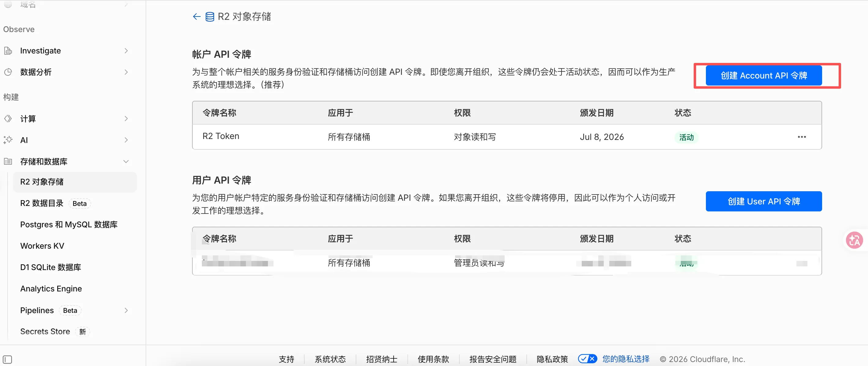Expand the Investigate menu chevron
868x366 pixels.
pyautogui.click(x=126, y=51)
